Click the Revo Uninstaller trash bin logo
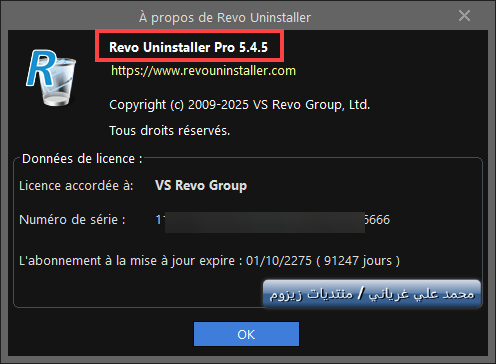Screen dimensions: 496x364 coord(52,78)
